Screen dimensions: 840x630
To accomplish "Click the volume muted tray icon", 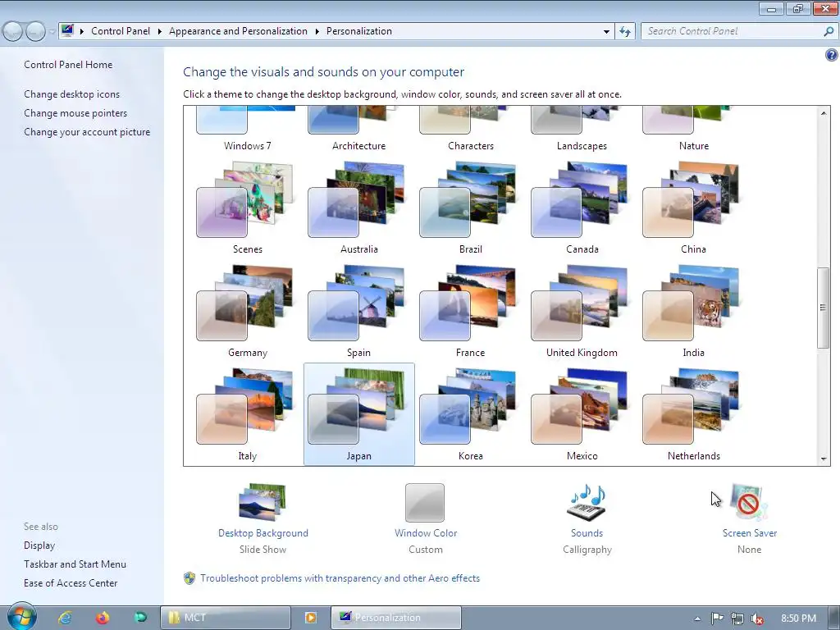I will coord(756,619).
